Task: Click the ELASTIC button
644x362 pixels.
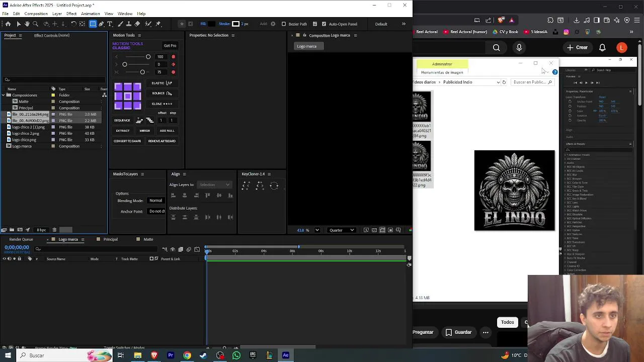Action: [x=162, y=83]
